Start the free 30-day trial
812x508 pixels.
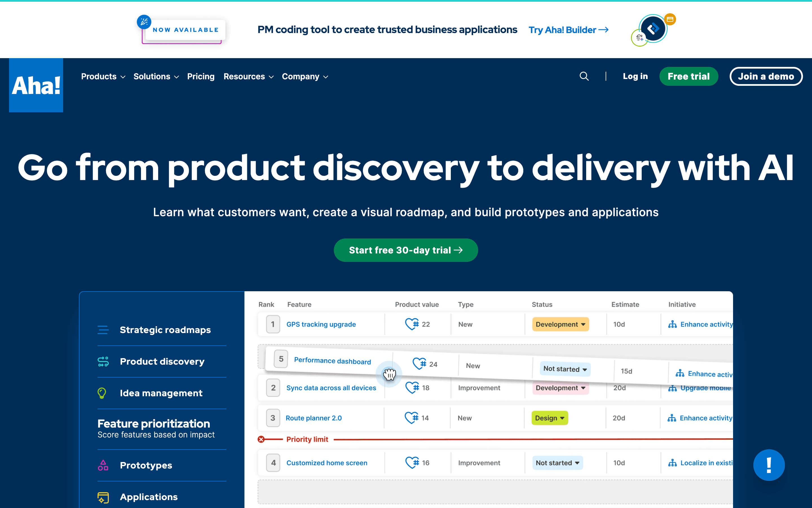coord(406,250)
